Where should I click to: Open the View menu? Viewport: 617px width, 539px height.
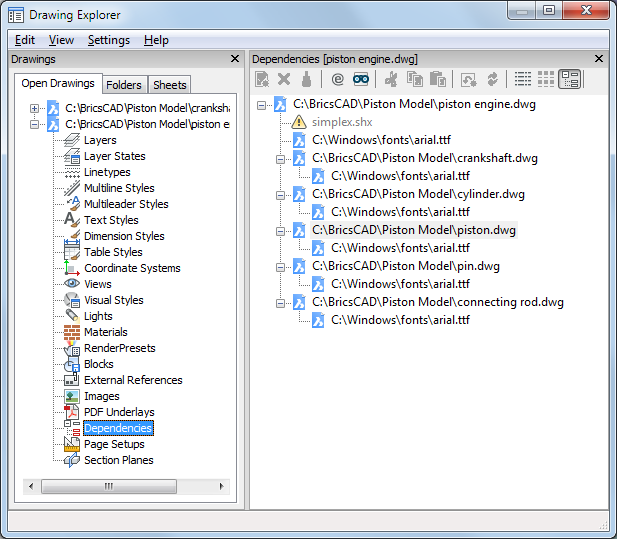point(61,40)
